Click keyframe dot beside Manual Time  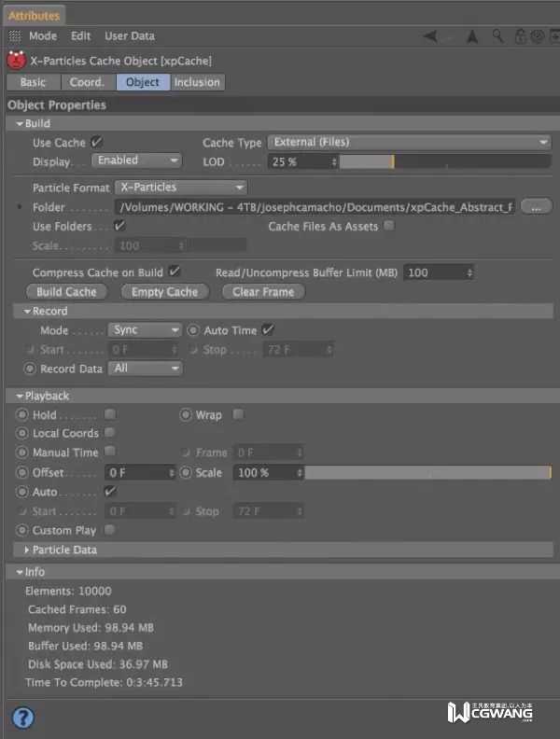[x=21, y=453]
